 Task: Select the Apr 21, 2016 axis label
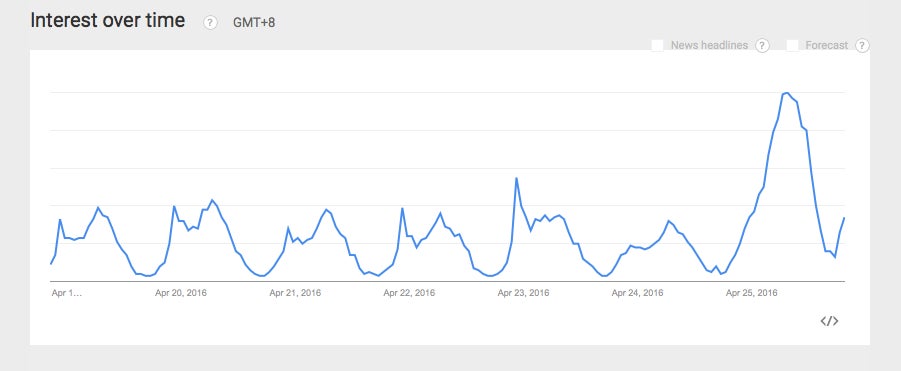295,293
